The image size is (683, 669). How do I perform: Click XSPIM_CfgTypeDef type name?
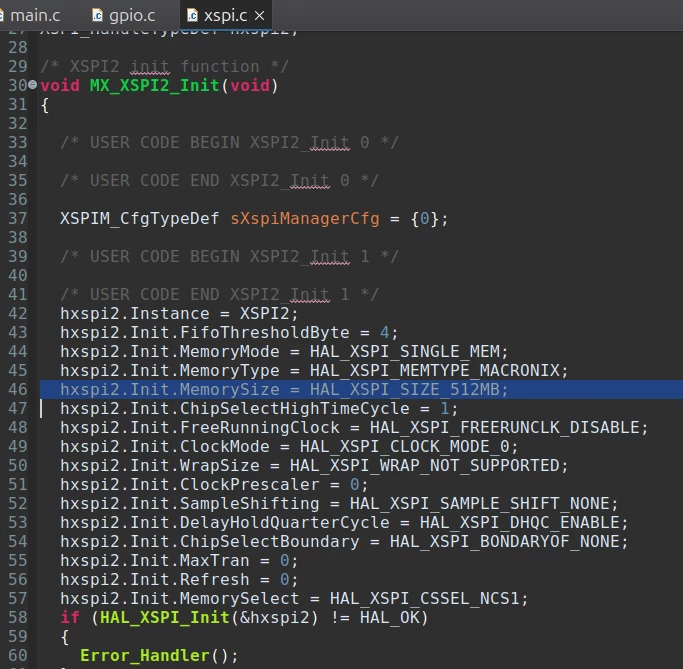pos(139,218)
